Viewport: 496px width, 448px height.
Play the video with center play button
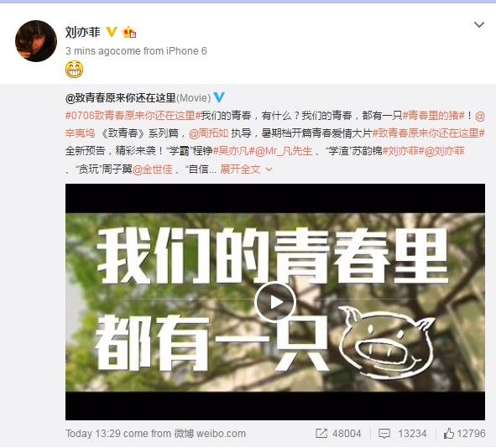pos(275,302)
